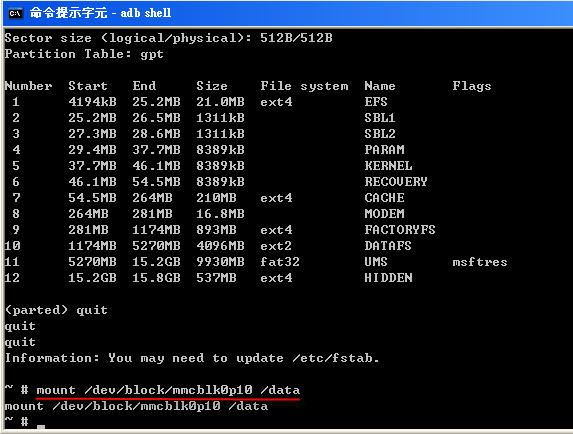Click the RECOVERY partition name

396,182
